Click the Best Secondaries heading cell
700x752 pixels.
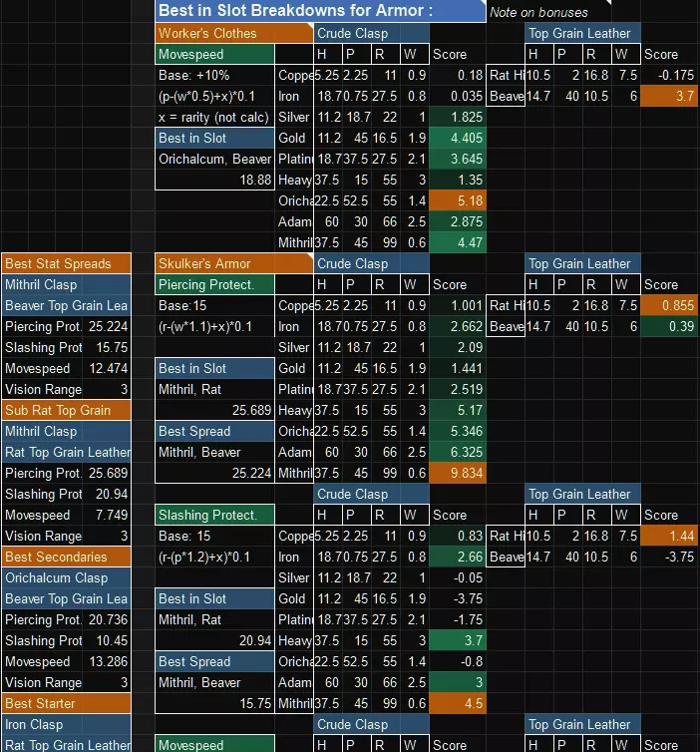(66, 557)
